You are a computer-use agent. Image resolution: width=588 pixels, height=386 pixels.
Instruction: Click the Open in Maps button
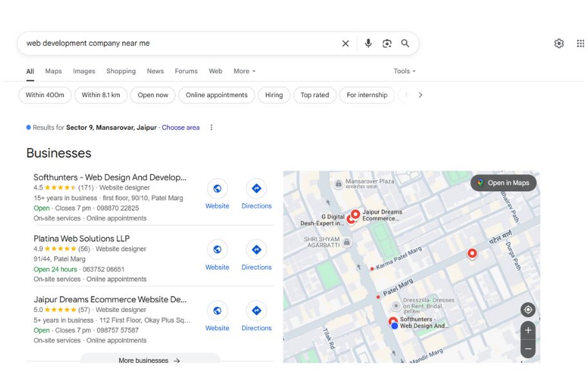[x=503, y=183]
